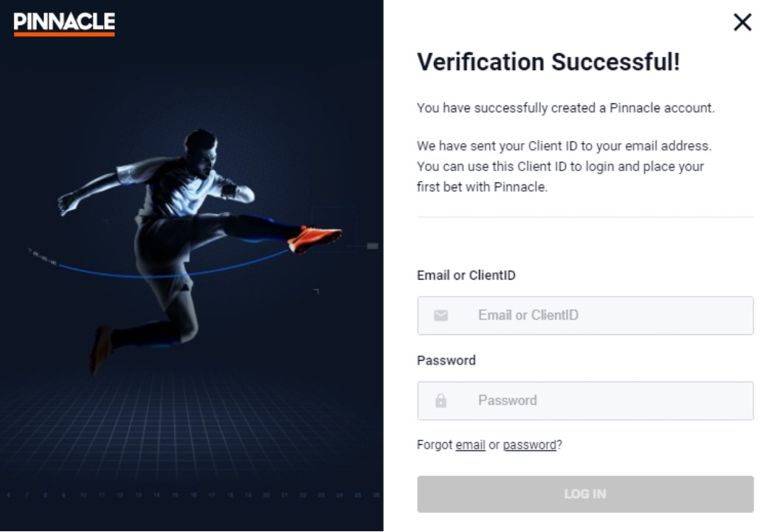Click the horizontal divider above the form
The image size is (766, 532).
click(584, 217)
